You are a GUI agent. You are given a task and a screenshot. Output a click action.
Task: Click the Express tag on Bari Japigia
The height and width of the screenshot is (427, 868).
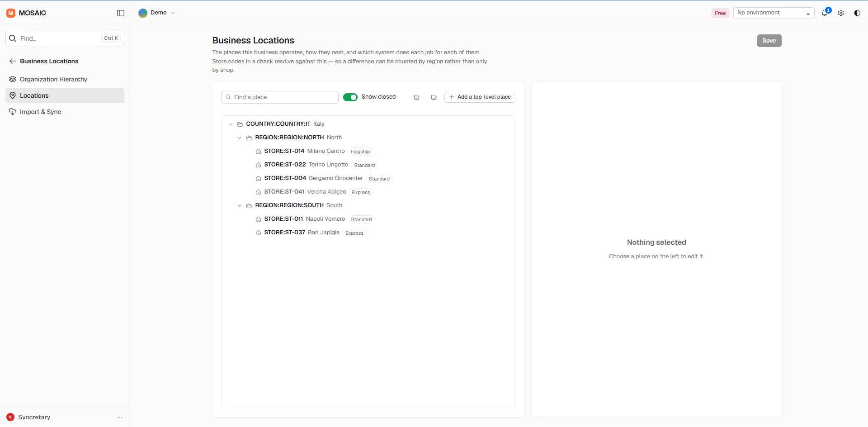(354, 233)
